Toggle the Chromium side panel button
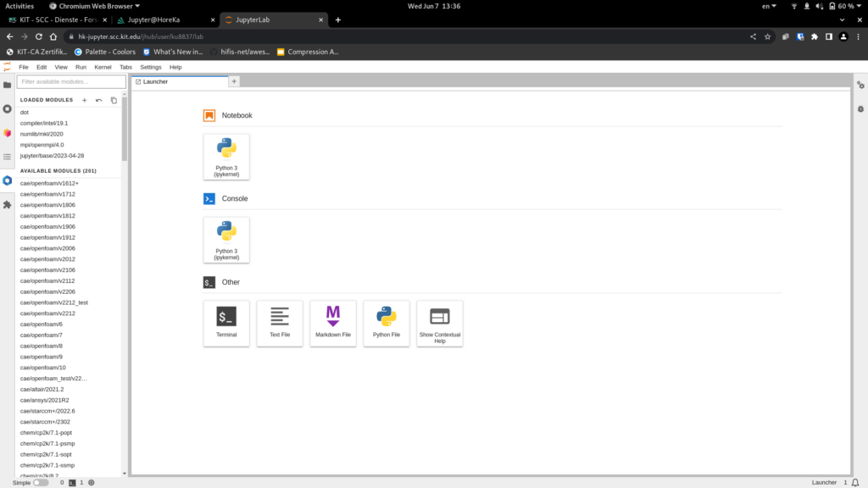 (829, 36)
